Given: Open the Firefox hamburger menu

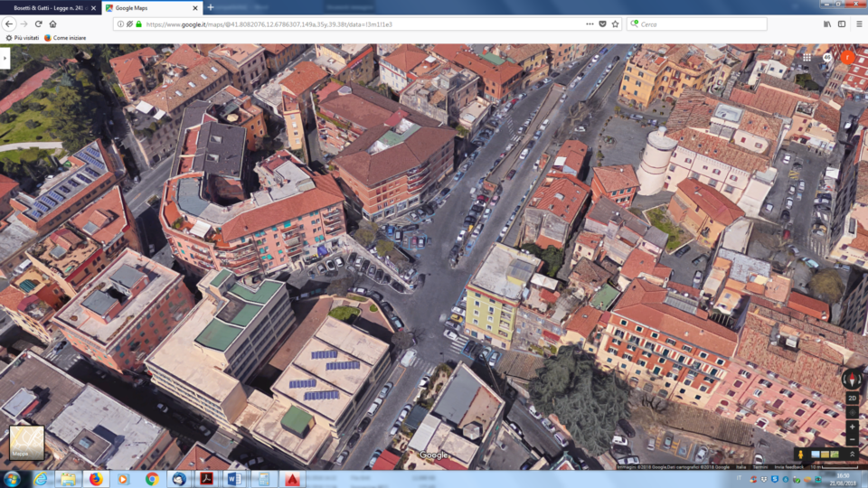Looking at the screenshot, I should click(858, 24).
